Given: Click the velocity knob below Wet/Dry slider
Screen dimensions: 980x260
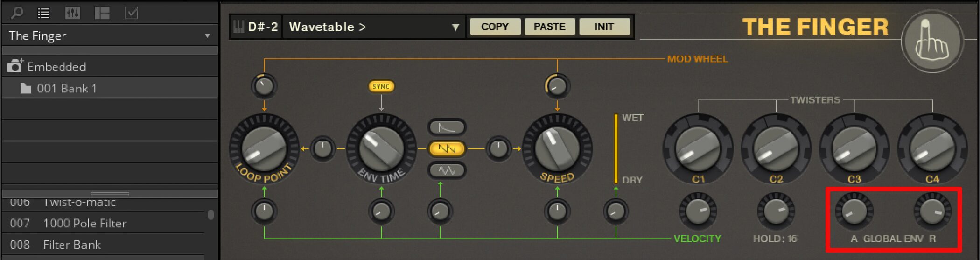Looking at the screenshot, I should 616,211.
